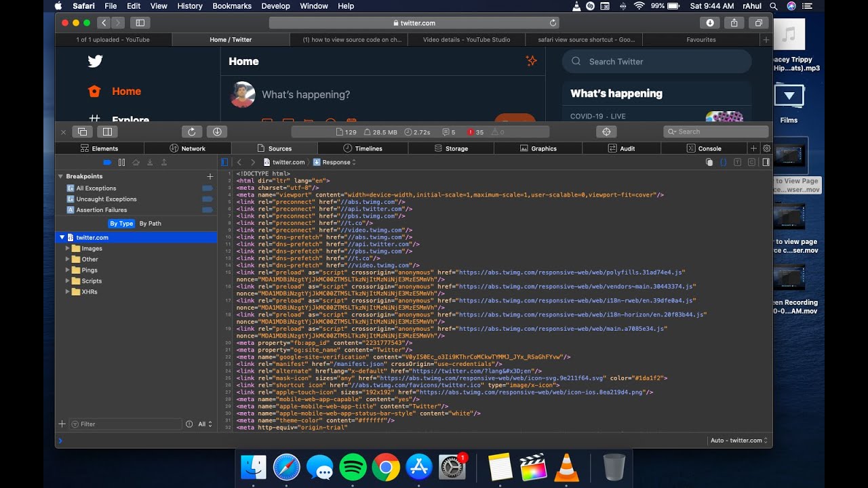Toggle pretty print braces
Screen dimensions: 868x488
coord(723,163)
